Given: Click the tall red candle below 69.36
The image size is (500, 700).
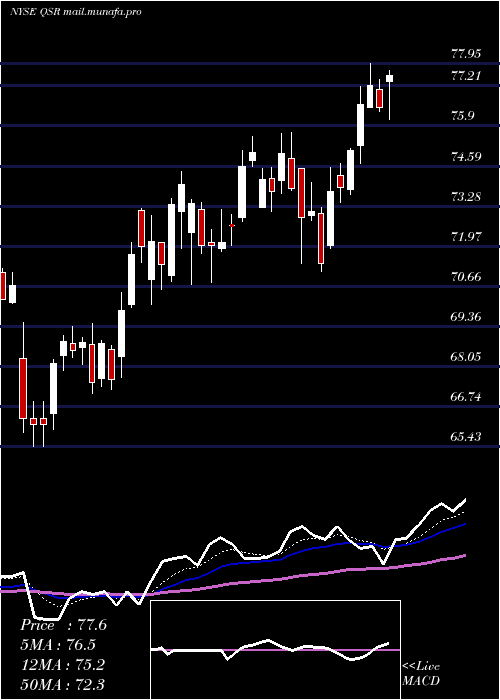Looking at the screenshot, I should click(23, 388).
